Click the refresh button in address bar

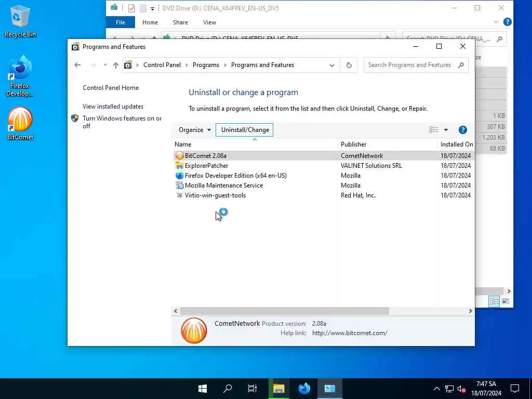click(349, 65)
